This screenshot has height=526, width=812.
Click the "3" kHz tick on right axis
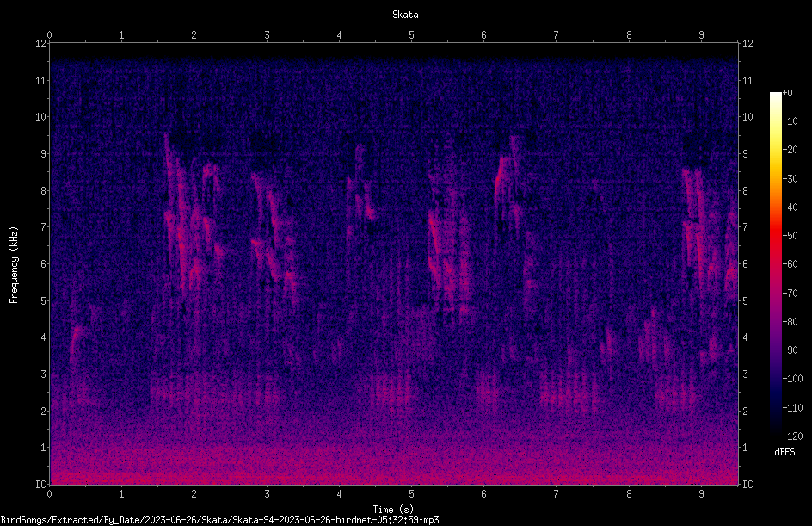coord(745,374)
